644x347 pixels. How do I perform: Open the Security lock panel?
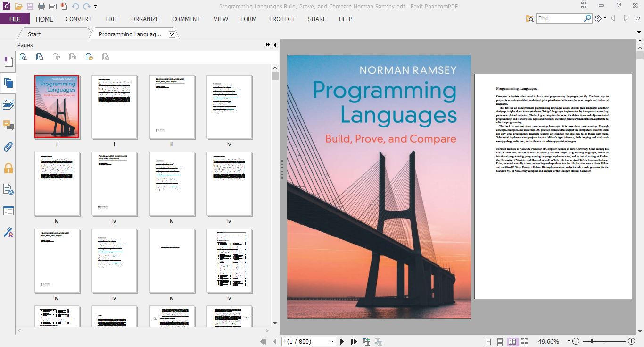point(8,168)
